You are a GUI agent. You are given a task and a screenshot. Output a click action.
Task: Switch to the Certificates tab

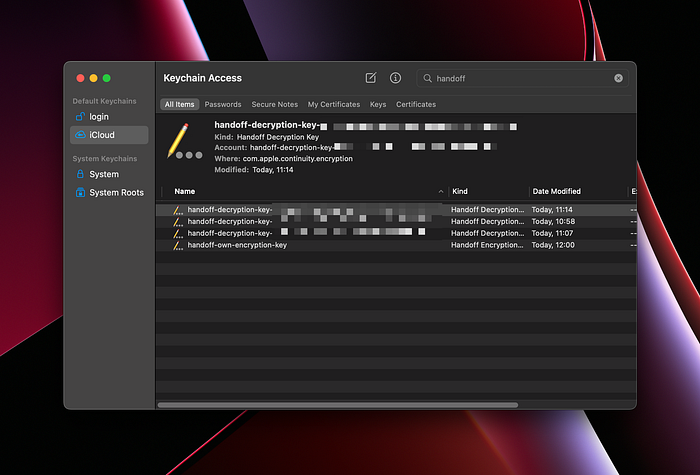[x=416, y=104]
